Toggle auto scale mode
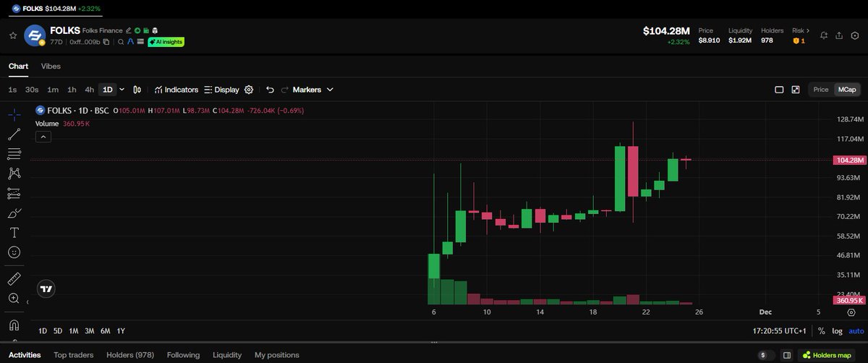The height and width of the screenshot is (363, 868). [856, 330]
